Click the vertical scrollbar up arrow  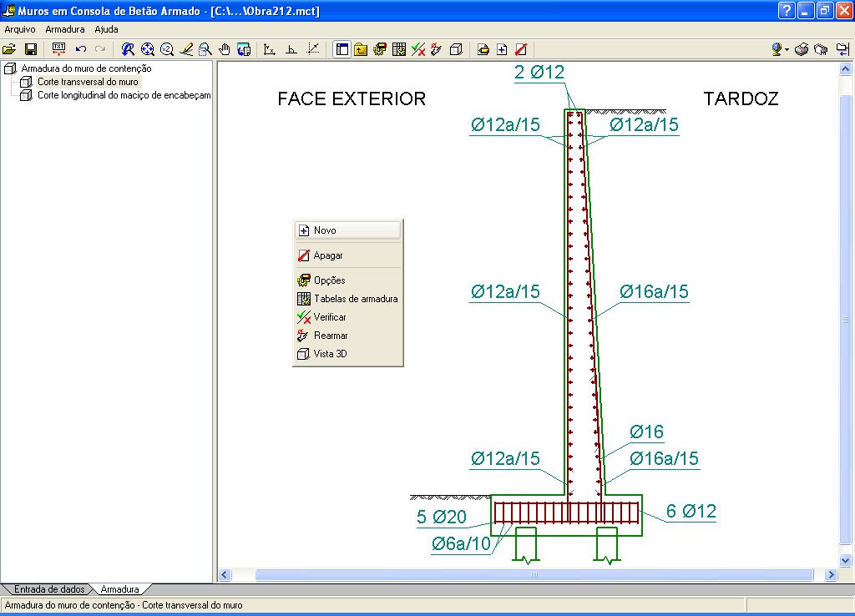845,68
